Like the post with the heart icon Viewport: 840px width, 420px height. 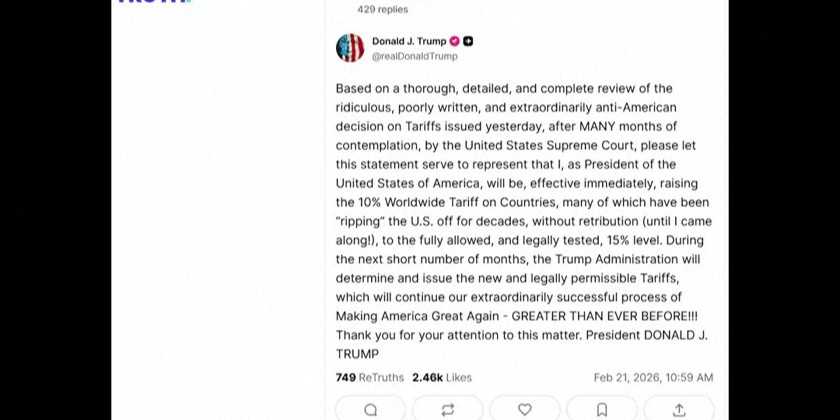[x=524, y=409]
